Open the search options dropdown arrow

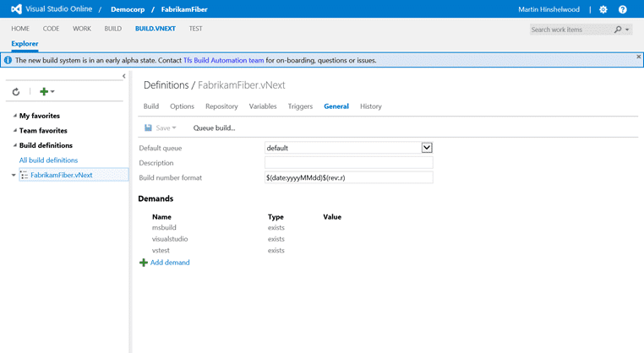coord(627,30)
